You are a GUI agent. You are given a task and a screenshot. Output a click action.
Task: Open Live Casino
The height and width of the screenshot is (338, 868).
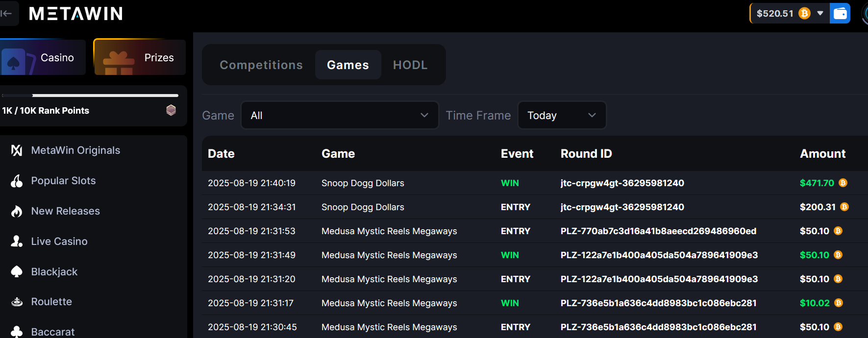(59, 241)
